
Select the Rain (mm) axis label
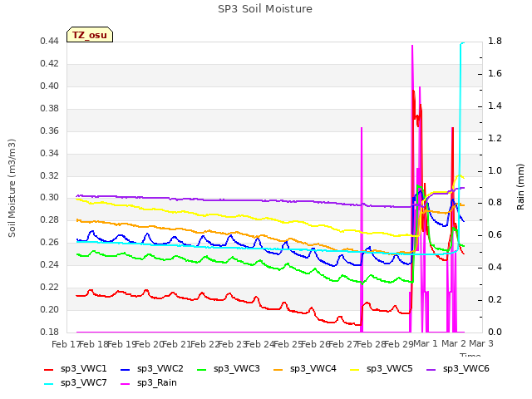click(x=520, y=187)
